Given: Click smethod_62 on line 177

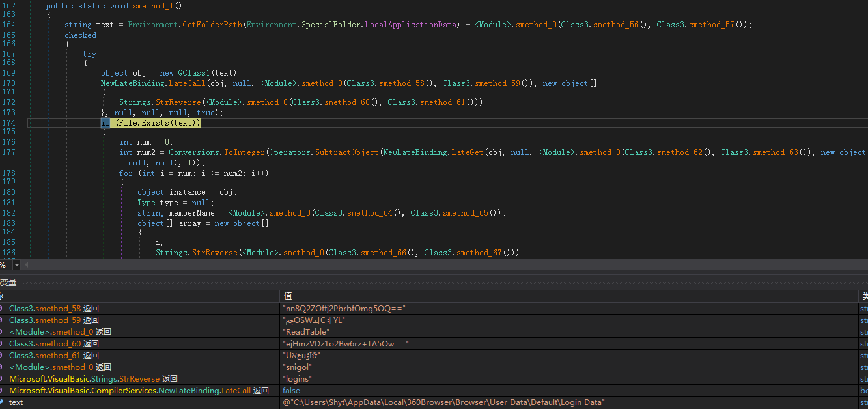Looking at the screenshot, I should pos(679,152).
